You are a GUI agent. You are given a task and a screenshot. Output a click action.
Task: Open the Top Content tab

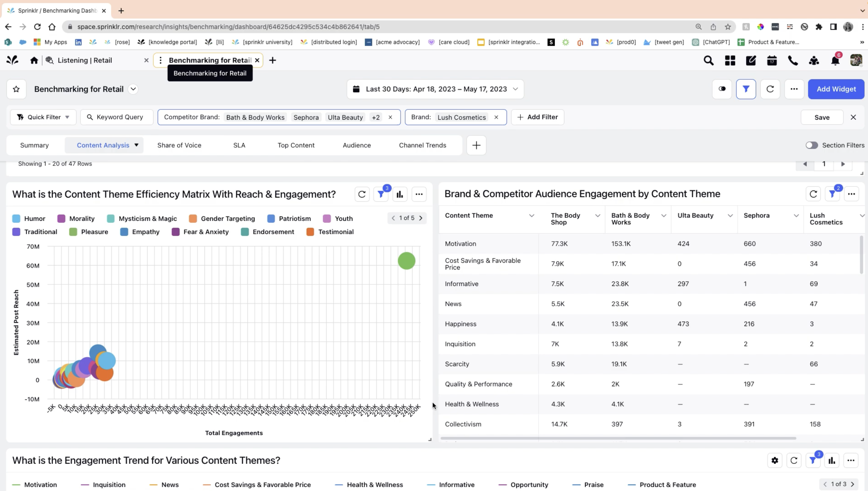coord(296,145)
